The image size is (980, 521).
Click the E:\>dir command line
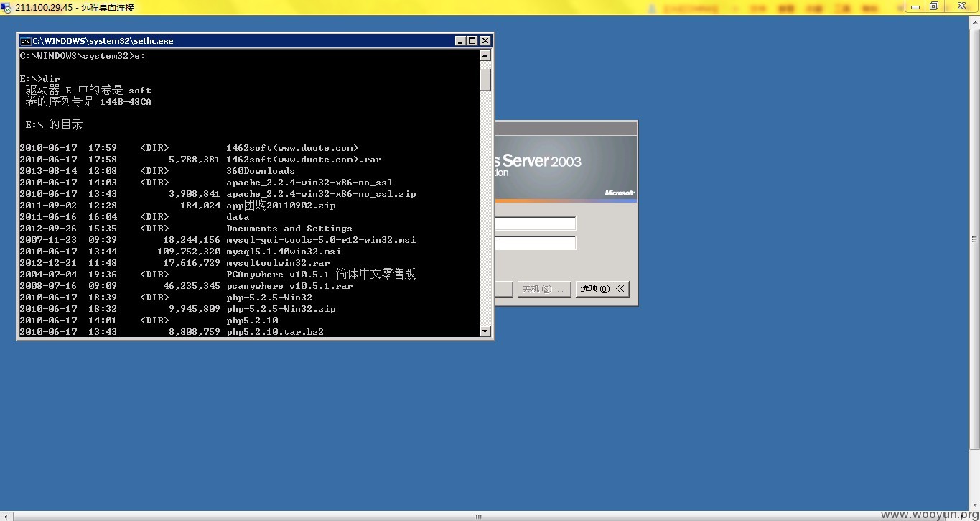pyautogui.click(x=39, y=78)
